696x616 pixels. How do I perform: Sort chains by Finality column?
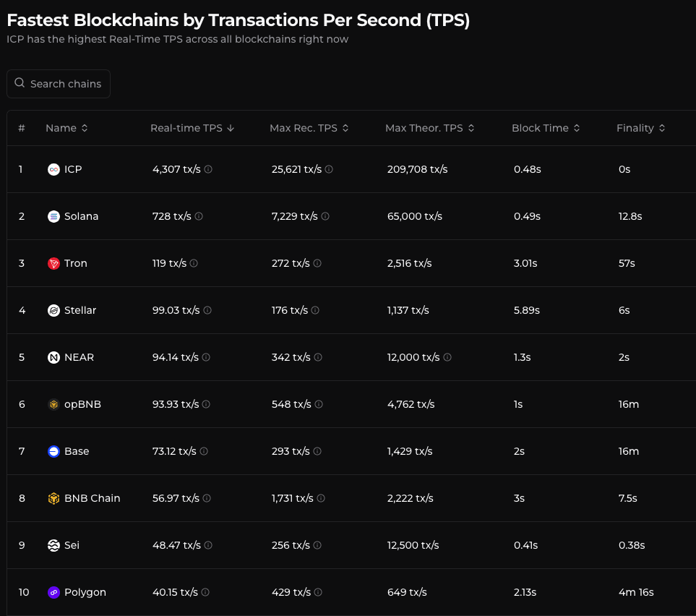640,128
